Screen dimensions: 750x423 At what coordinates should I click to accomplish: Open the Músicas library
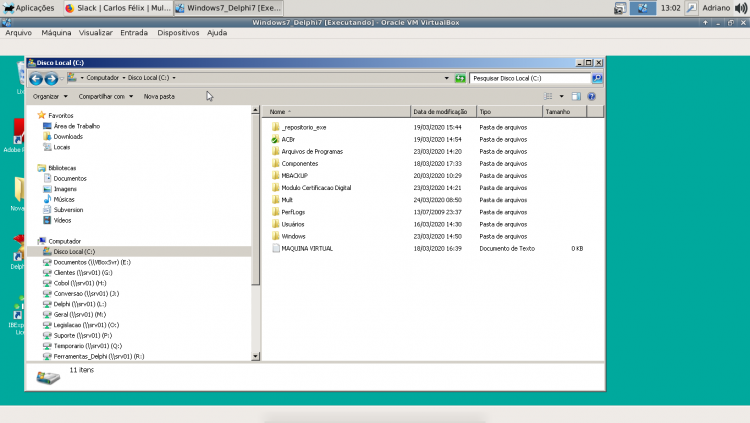click(64, 199)
